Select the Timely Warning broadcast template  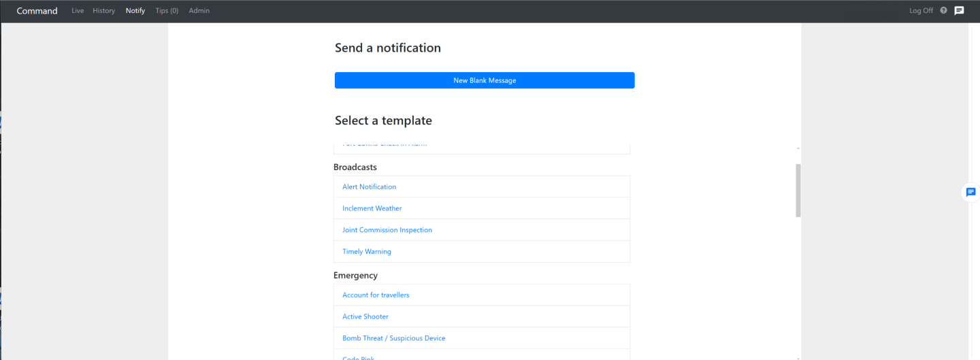click(366, 252)
